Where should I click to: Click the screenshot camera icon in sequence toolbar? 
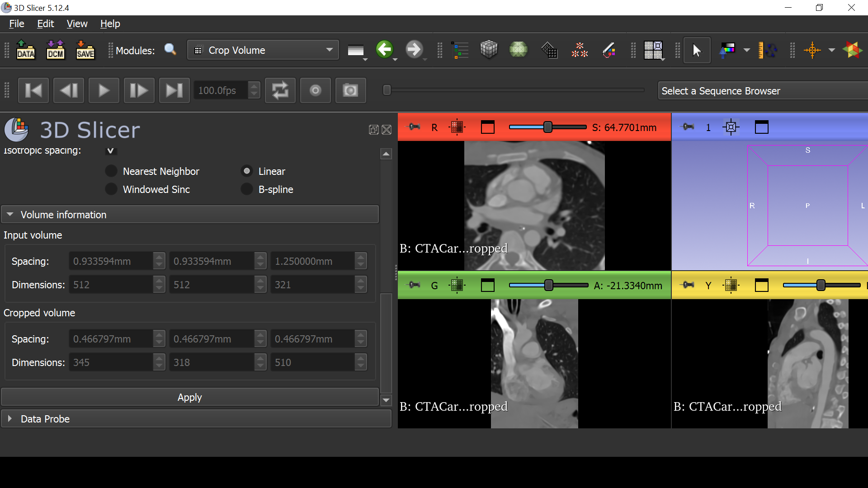(x=350, y=90)
